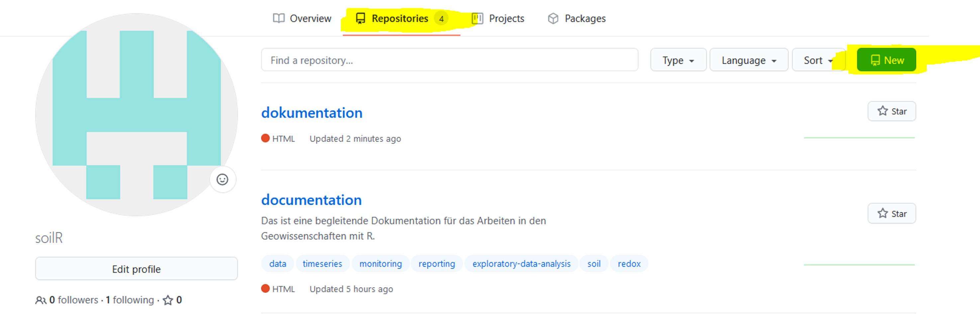The image size is (980, 318).
Task: Select the timeseries topic tag
Action: point(322,263)
